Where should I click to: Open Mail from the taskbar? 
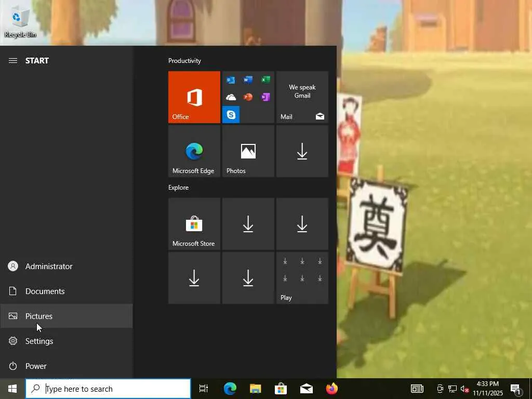[307, 389]
